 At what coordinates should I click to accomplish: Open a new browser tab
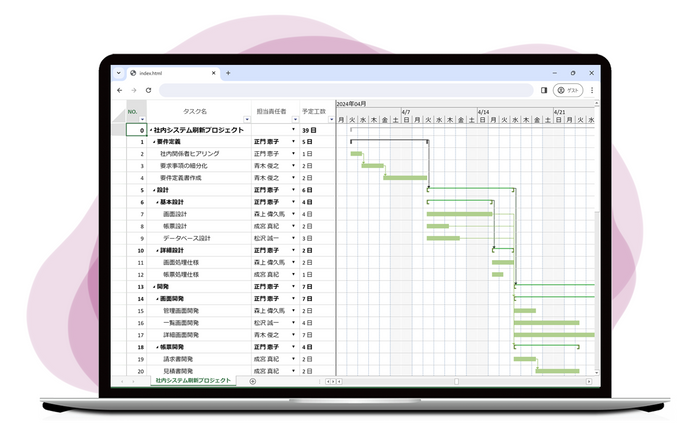coord(228,73)
